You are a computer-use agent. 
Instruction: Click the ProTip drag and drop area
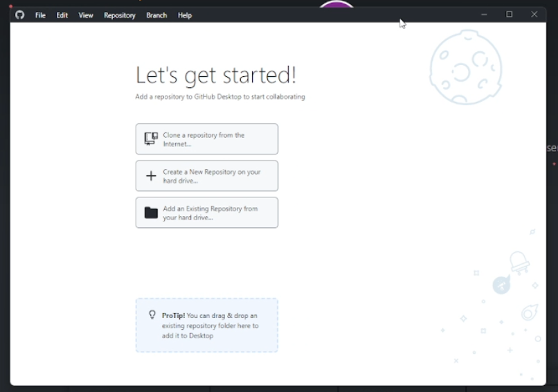pyautogui.click(x=207, y=325)
